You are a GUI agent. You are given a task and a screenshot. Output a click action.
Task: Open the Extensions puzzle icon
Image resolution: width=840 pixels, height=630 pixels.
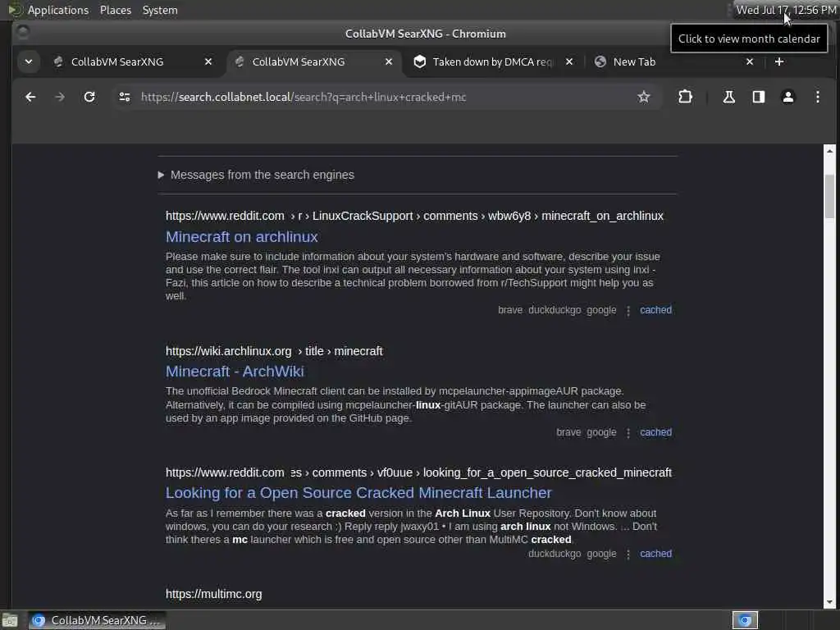point(685,97)
